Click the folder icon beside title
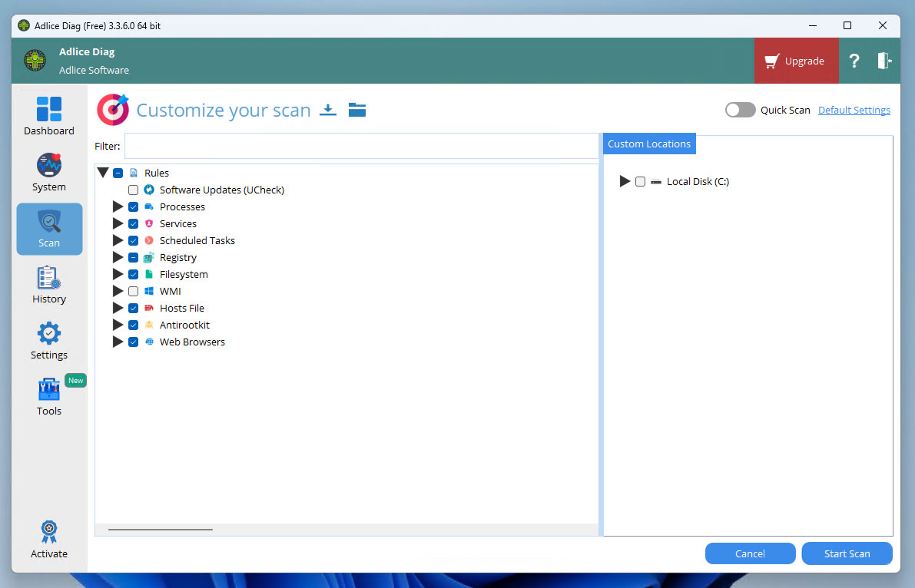This screenshot has height=588, width=915. click(356, 110)
